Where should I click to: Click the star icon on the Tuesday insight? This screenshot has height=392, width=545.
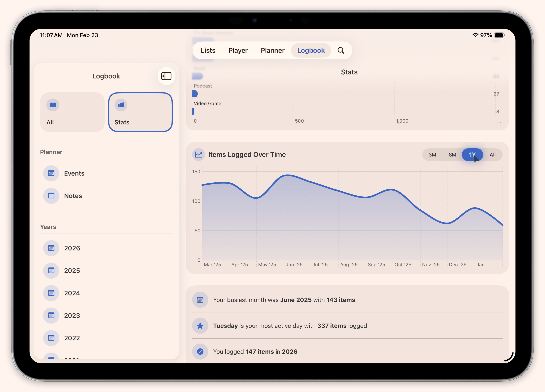click(200, 326)
